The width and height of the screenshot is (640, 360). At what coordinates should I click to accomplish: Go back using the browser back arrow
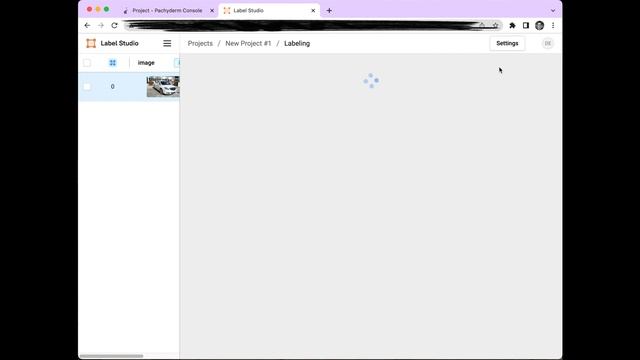click(87, 25)
